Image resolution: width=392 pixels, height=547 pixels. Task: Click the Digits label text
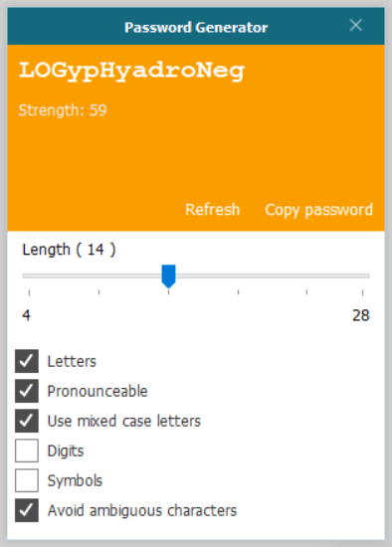tap(66, 452)
